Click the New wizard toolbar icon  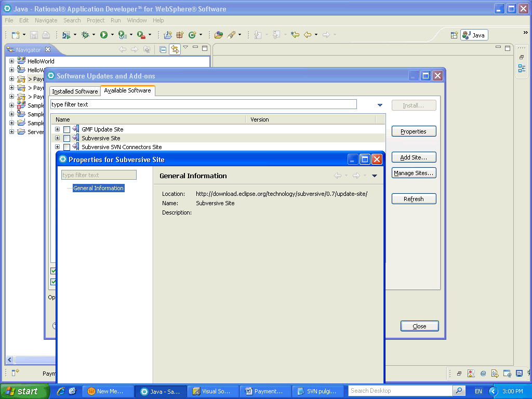16,35
